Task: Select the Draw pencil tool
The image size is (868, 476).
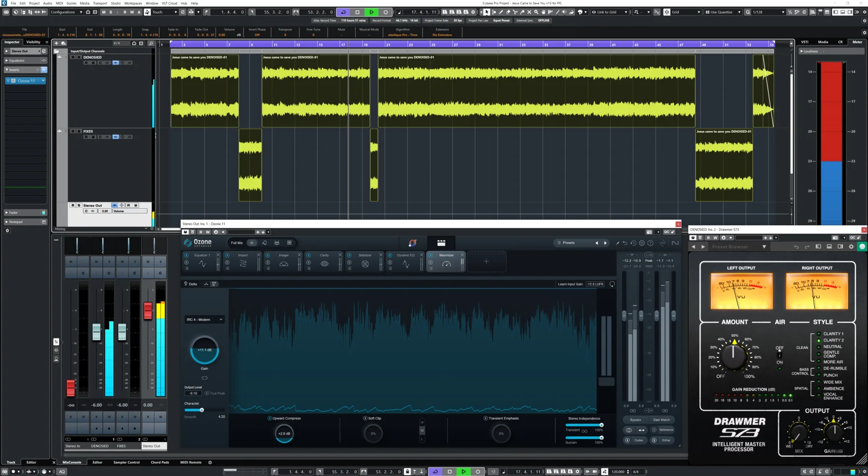Action: (x=501, y=12)
